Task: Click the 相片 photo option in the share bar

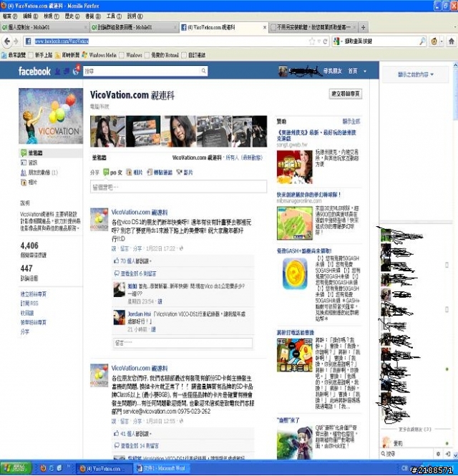Action: pos(134,173)
